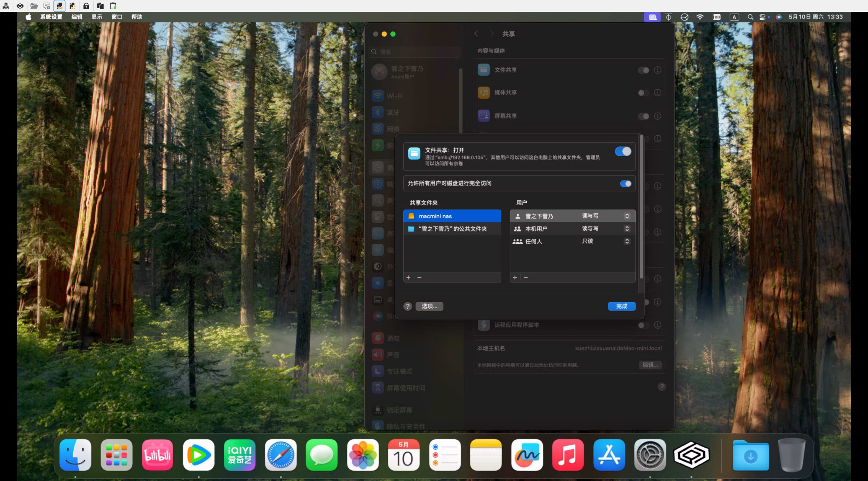This screenshot has height=481, width=868.
Task: Click date and time 5月10日 周六 13:33
Action: pos(816,17)
